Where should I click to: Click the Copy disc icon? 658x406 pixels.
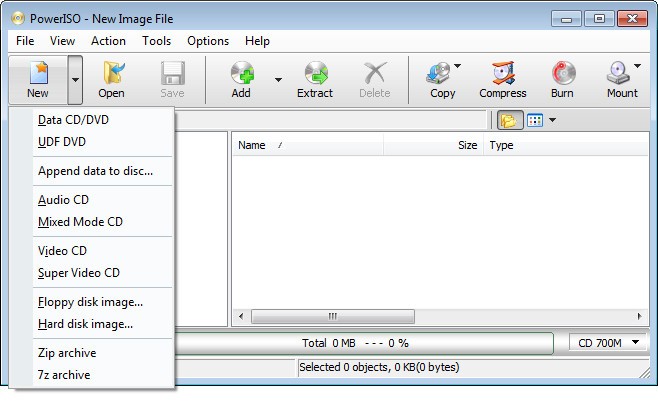pos(439,73)
